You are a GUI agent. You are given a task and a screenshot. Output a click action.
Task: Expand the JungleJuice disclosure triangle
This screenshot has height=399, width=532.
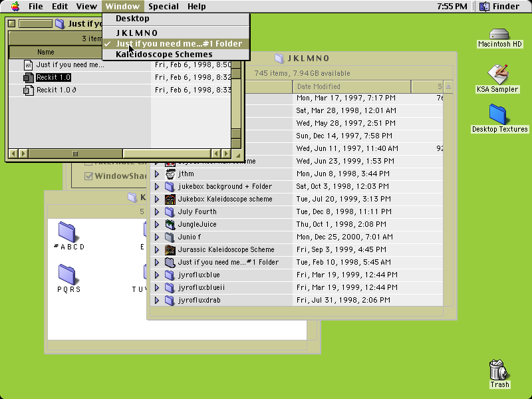[x=157, y=224]
